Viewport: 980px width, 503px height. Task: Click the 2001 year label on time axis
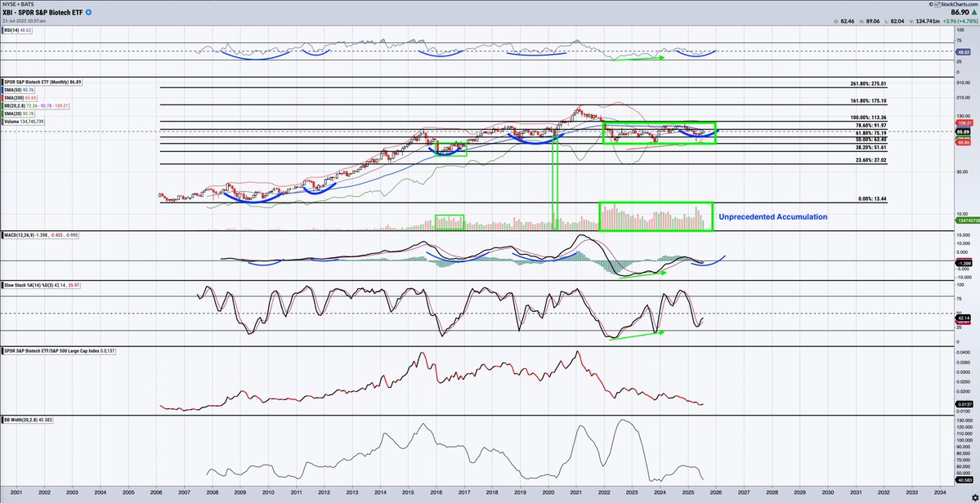tap(16, 493)
